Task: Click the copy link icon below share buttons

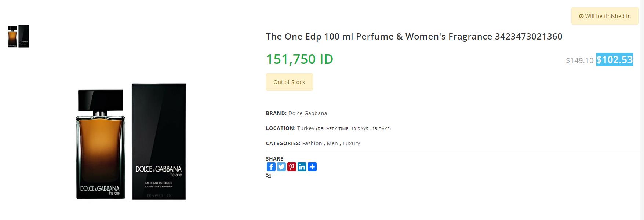Action: tap(269, 175)
